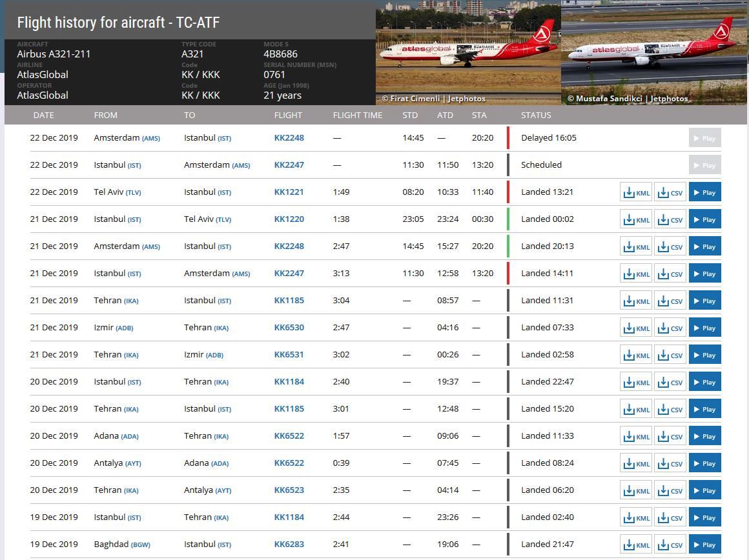Screen dimensions: 749x560
Task: Download KML for KK6523 flight
Action: [636, 490]
